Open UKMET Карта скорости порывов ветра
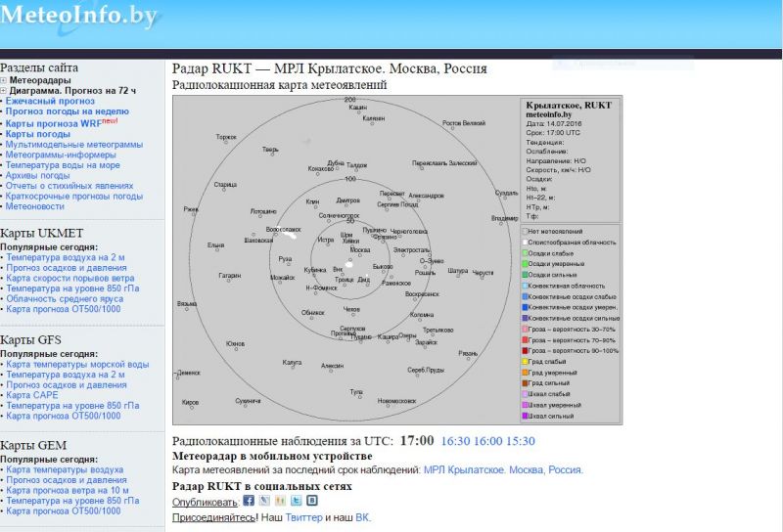Viewport: 783px width, 532px height. 69,278
